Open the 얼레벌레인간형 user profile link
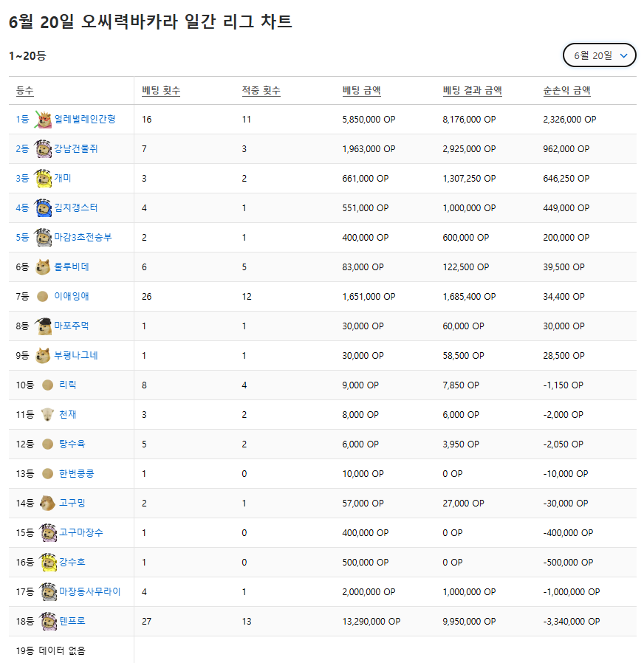Image resolution: width=644 pixels, height=663 pixels. pyautogui.click(x=85, y=120)
